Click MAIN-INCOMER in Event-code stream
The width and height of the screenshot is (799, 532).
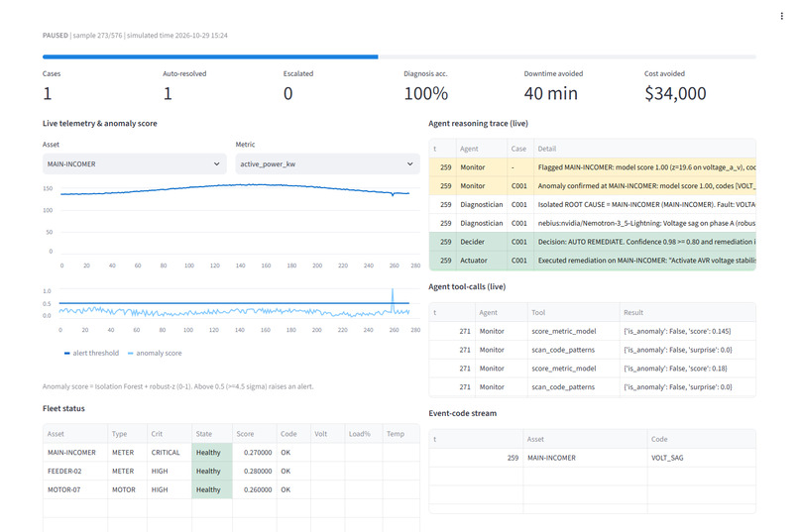586,458
